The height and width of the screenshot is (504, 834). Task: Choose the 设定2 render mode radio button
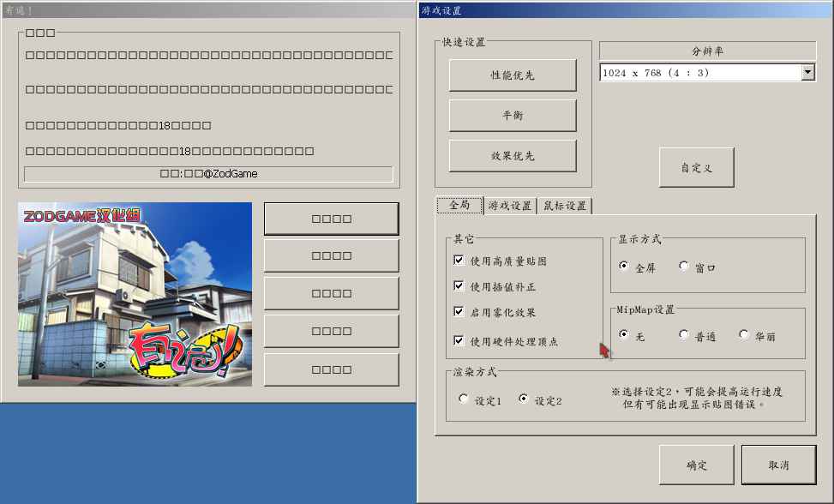[524, 399]
